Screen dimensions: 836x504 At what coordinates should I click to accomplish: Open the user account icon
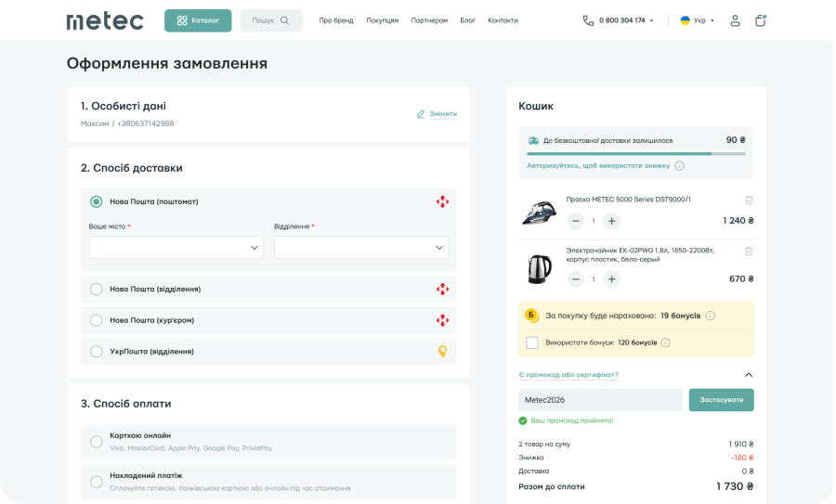coord(735,20)
